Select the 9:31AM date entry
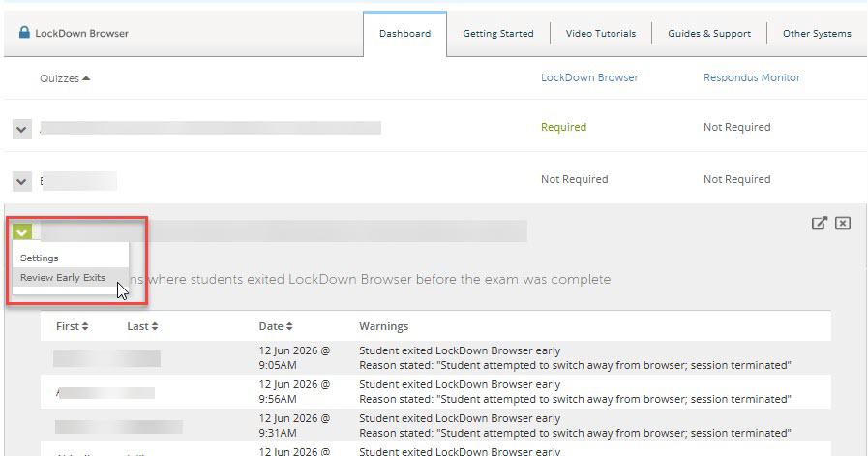Screen dimensions: 868x456 [x=294, y=426]
